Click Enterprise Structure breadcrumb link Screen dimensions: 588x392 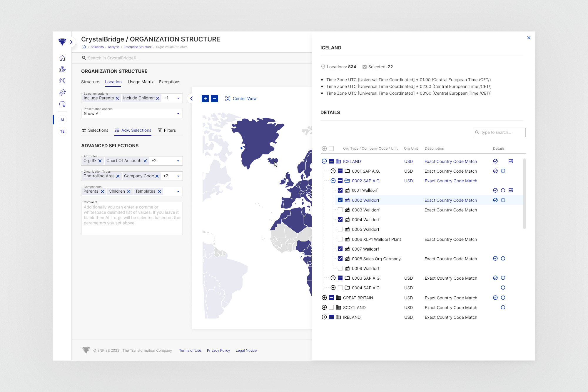138,47
